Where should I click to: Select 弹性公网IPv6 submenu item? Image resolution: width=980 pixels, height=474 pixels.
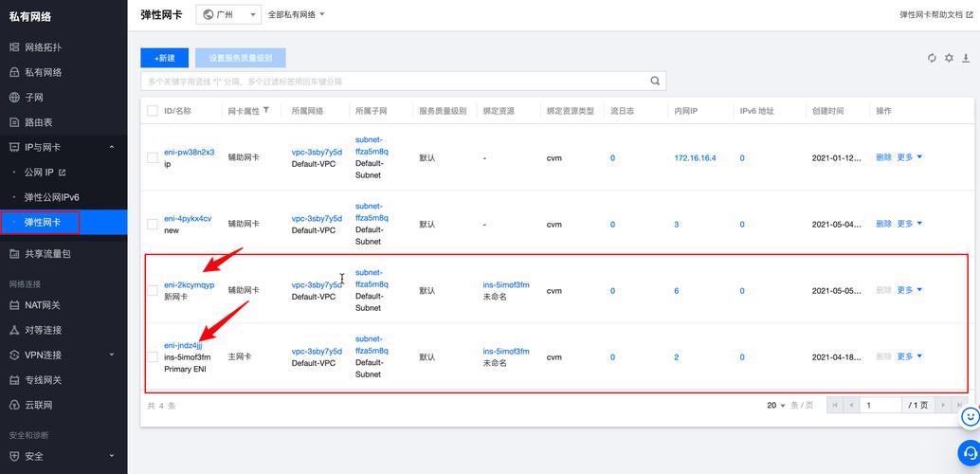click(51, 197)
